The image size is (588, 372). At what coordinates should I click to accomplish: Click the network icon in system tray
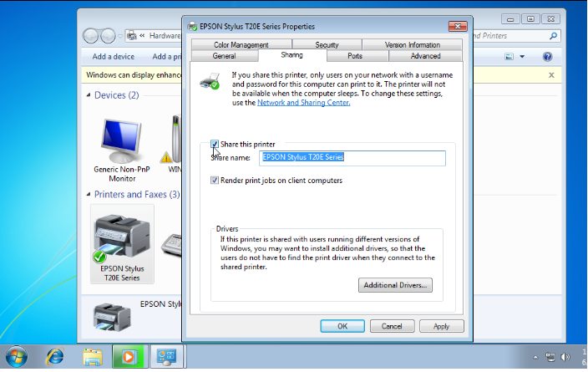[550, 357]
